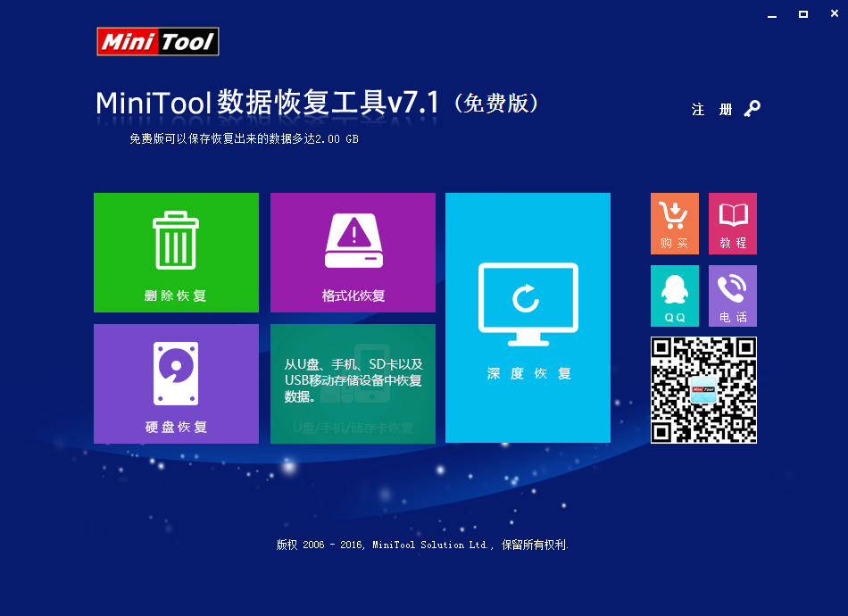Click the 电话 phone tile
The width and height of the screenshot is (848, 616).
(x=733, y=296)
